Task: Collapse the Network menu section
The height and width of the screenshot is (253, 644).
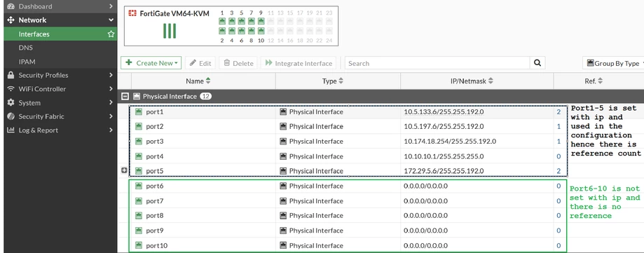Action: (x=60, y=20)
